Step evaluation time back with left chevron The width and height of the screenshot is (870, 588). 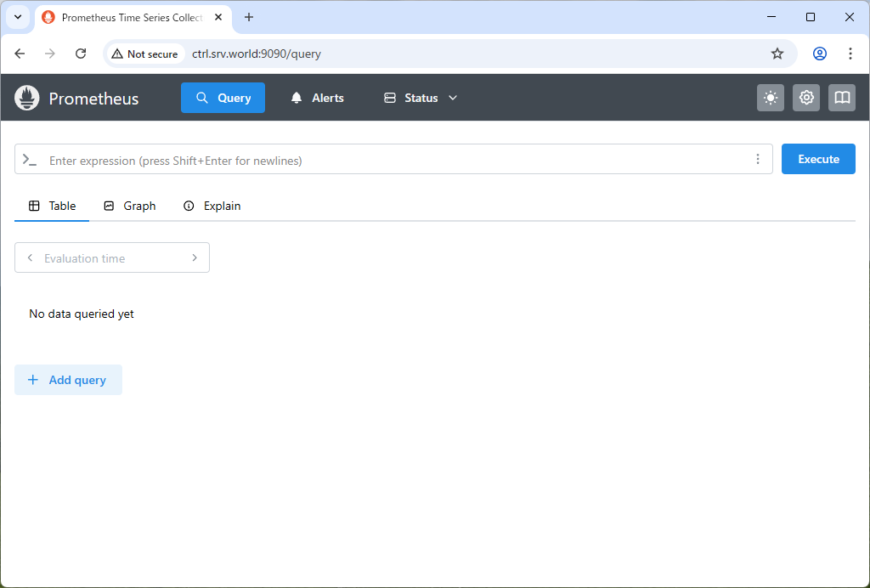pyautogui.click(x=30, y=257)
